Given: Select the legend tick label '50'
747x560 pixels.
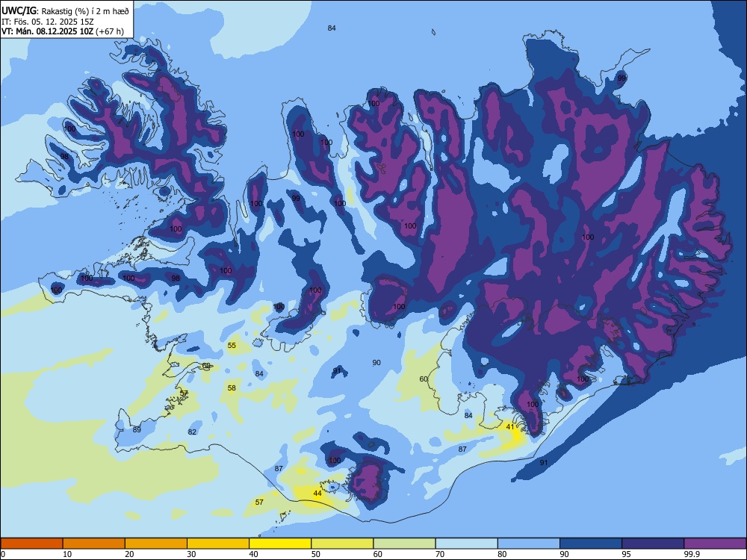Looking at the screenshot, I should [316, 554].
